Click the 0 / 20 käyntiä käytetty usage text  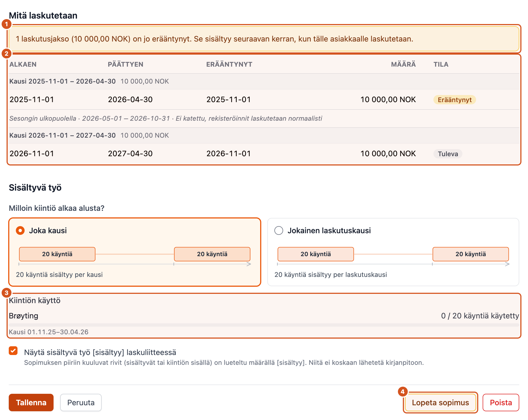480,316
